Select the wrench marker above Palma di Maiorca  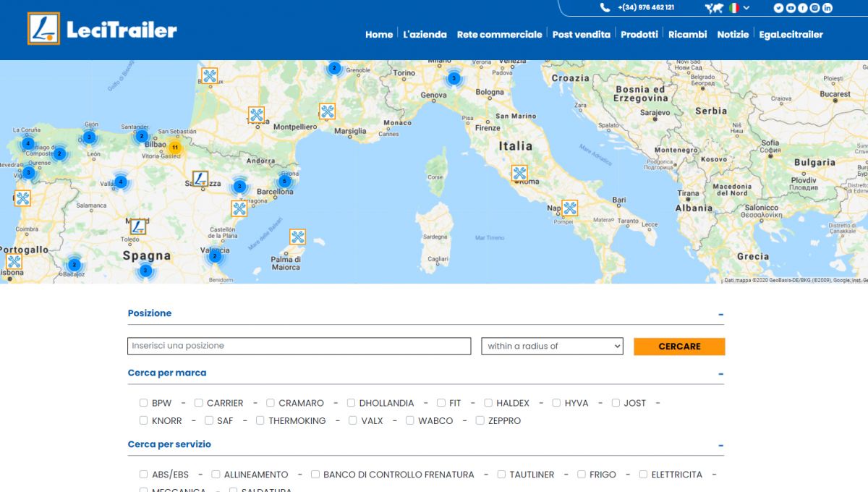coord(297,237)
